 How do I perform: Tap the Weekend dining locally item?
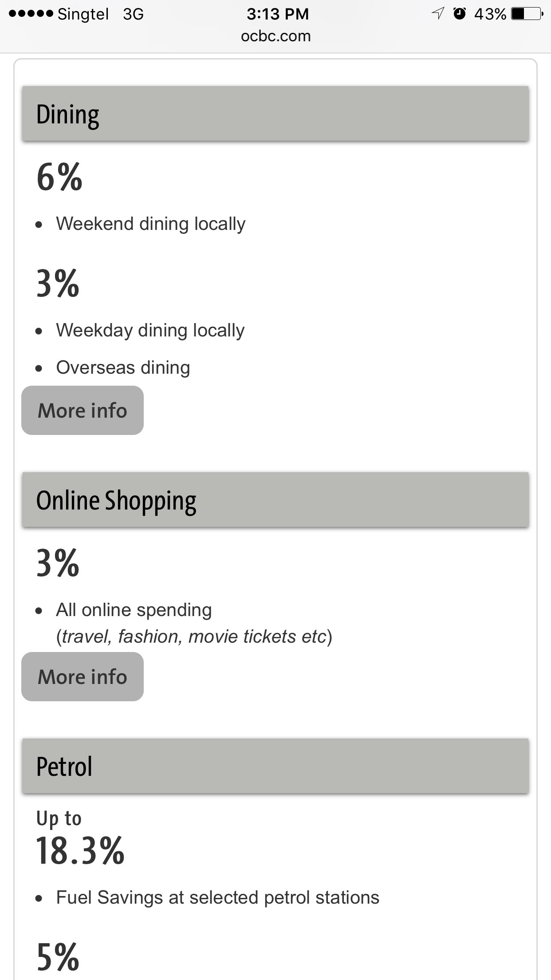point(150,224)
